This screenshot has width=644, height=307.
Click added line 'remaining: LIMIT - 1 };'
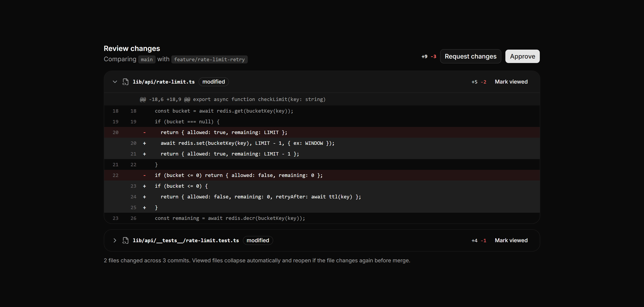pyautogui.click(x=322, y=154)
